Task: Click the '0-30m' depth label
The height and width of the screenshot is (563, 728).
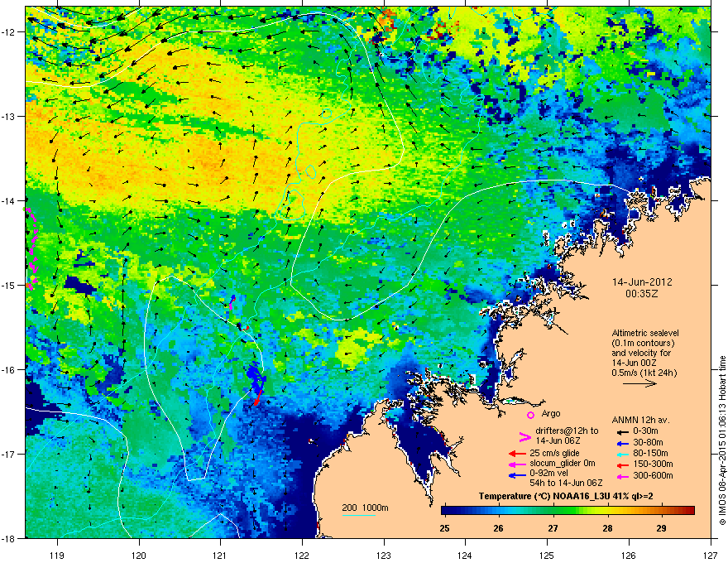Action: tap(648, 431)
